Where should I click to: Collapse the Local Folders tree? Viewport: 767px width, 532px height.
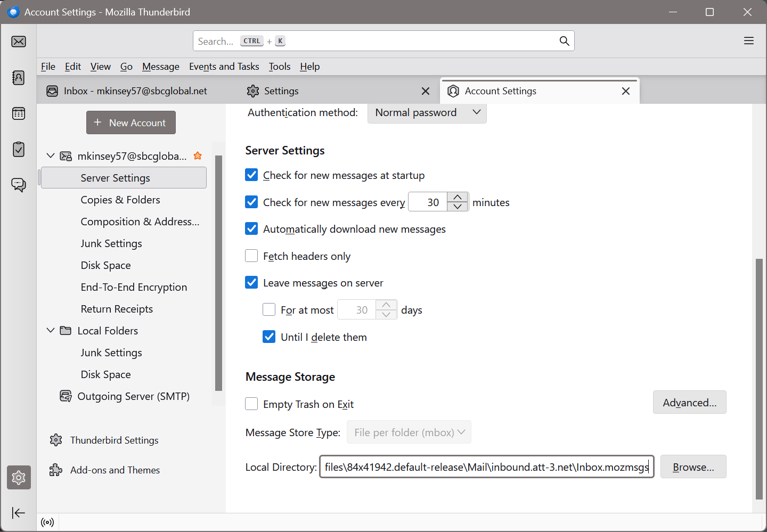51,331
